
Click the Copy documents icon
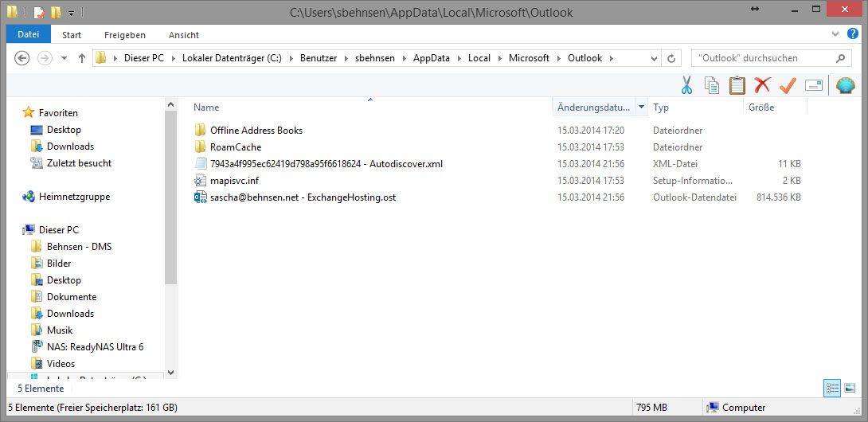click(x=712, y=85)
